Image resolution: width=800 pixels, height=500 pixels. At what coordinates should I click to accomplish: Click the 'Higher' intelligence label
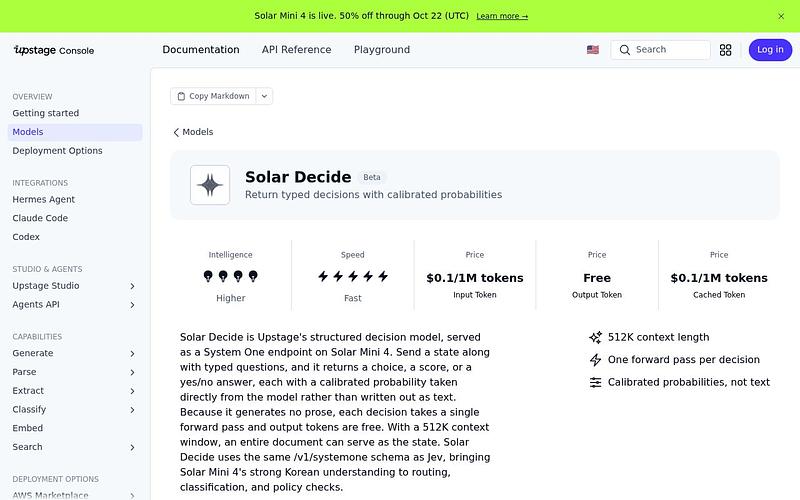[231, 298]
